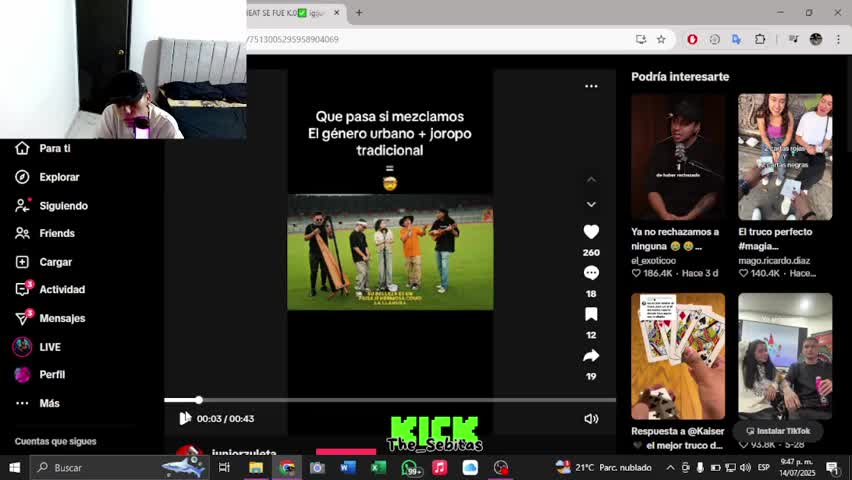Open the Actividad notifications
This screenshot has height=480, width=852.
click(x=51, y=289)
